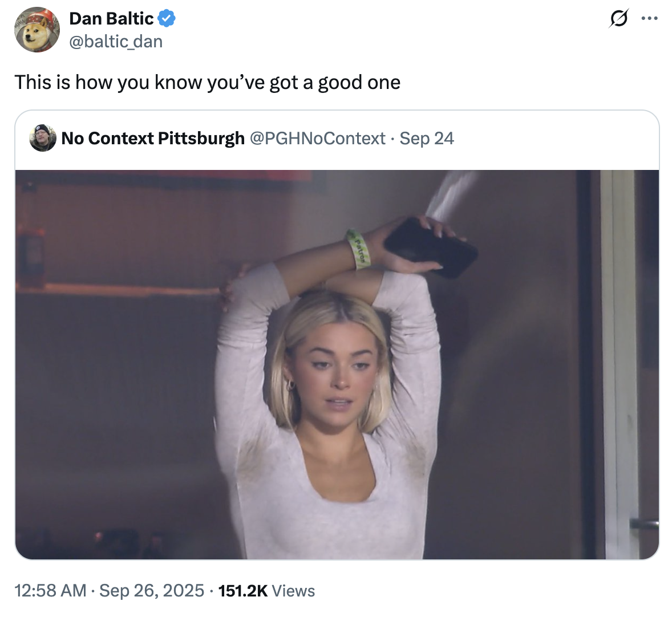Click the Sep 26, 2025 post date
The width and height of the screenshot is (672, 617).
[x=152, y=591]
